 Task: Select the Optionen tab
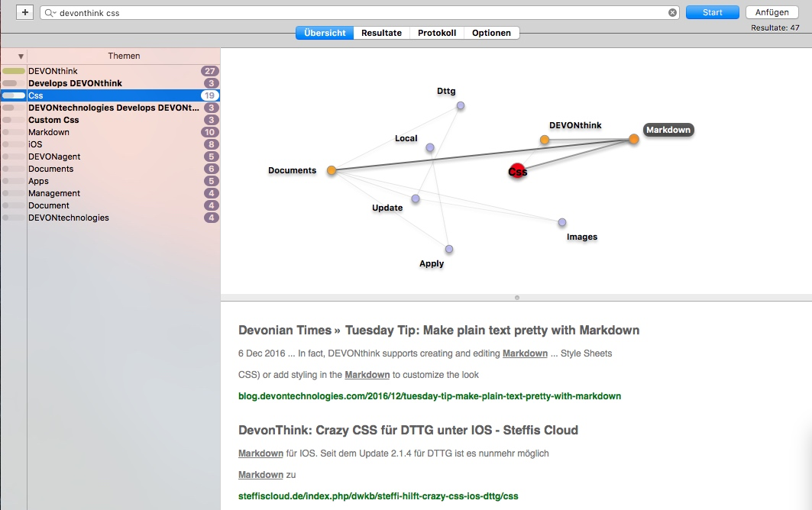click(492, 33)
